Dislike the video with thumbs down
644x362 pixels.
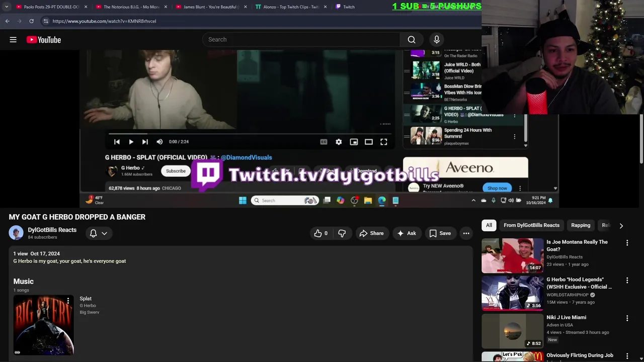(342, 233)
